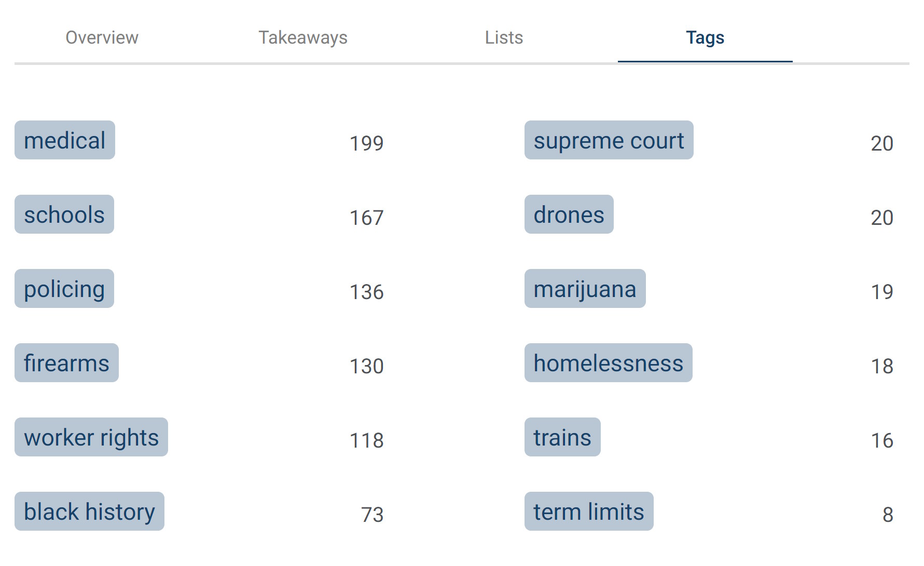Image resolution: width=924 pixels, height=566 pixels.
Task: Select the term limits tag
Action: click(x=589, y=512)
